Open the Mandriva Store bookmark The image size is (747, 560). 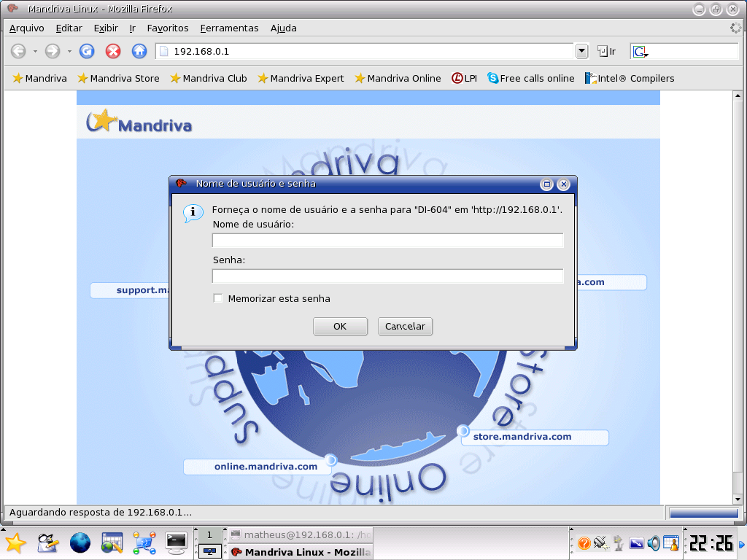point(118,78)
